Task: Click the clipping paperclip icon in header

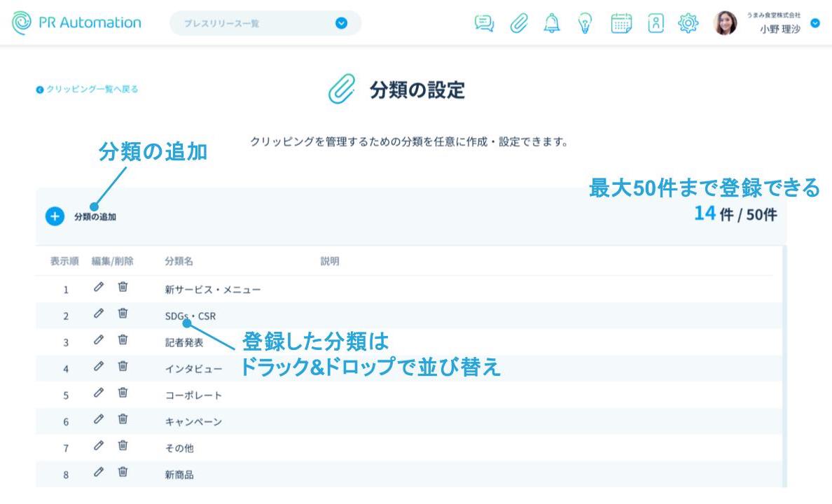Action: click(x=518, y=23)
